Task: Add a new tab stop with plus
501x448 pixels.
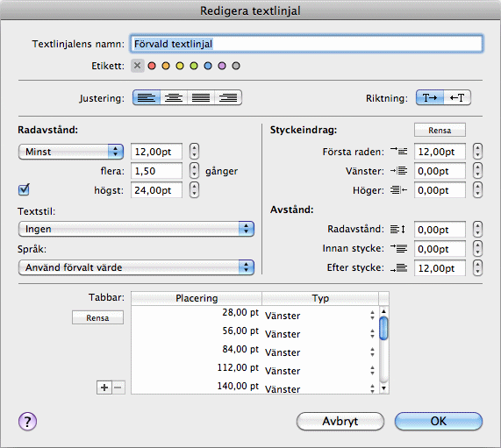Action: tap(104, 388)
